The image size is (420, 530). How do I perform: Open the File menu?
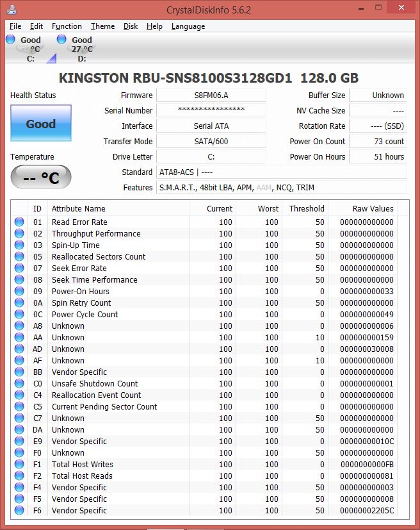(15, 26)
